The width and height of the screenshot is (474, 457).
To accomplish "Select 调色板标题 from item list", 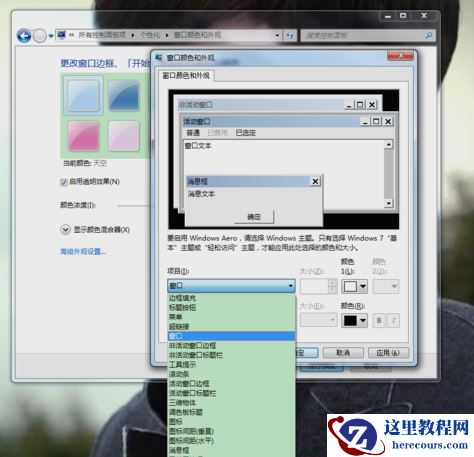I will [231, 412].
